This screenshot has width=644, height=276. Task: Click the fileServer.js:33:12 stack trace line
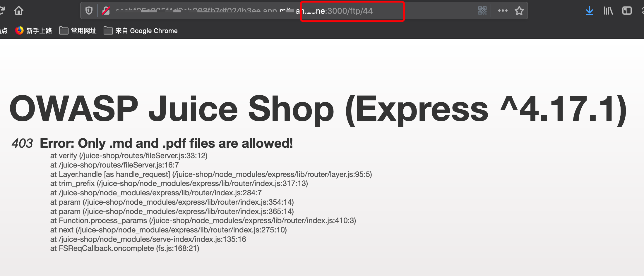(x=129, y=156)
